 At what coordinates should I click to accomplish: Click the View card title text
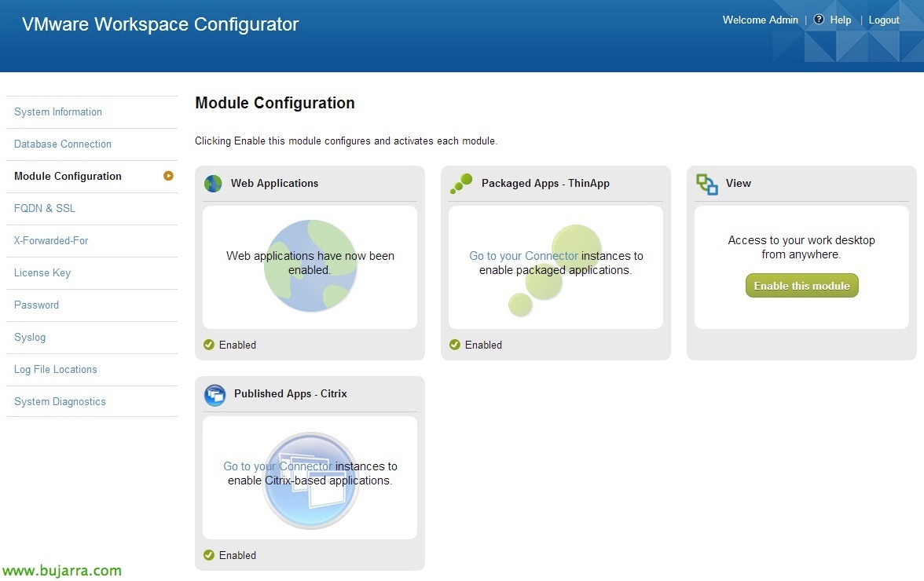[x=739, y=183]
